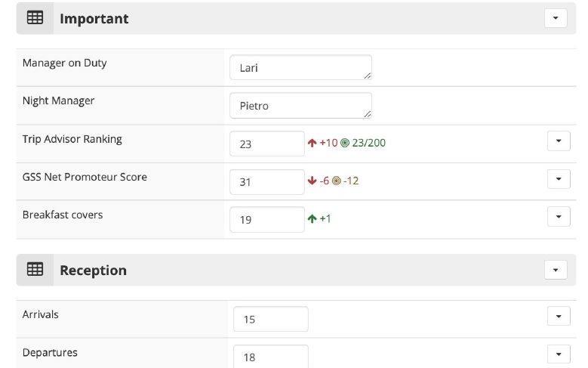Click the GSS Net Promoteur Score input
This screenshot has width=588, height=368.
(267, 181)
